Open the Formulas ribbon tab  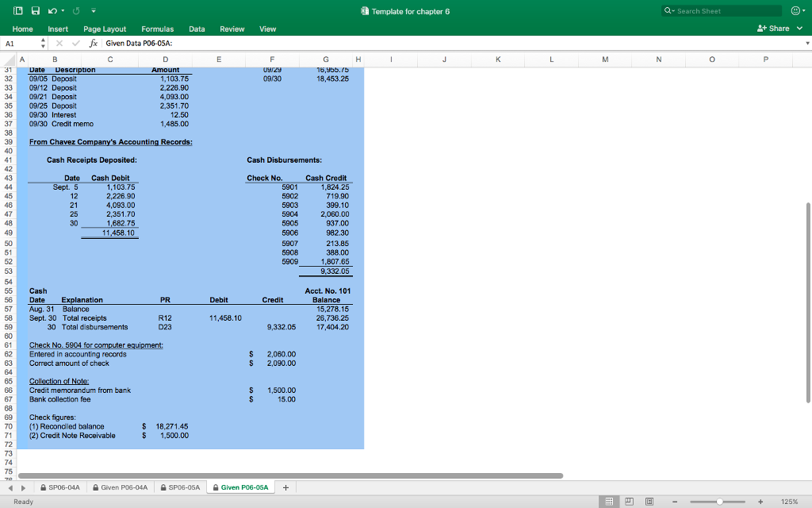pyautogui.click(x=157, y=29)
